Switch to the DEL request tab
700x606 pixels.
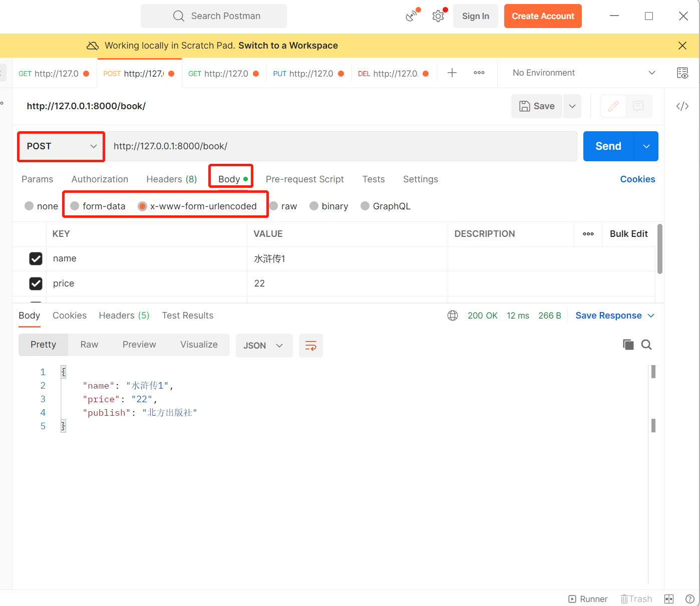pos(394,74)
